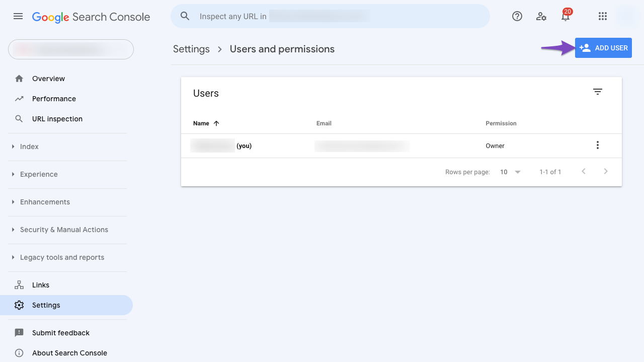Open the manage property users icon in top bar
644x362 pixels.
541,17
